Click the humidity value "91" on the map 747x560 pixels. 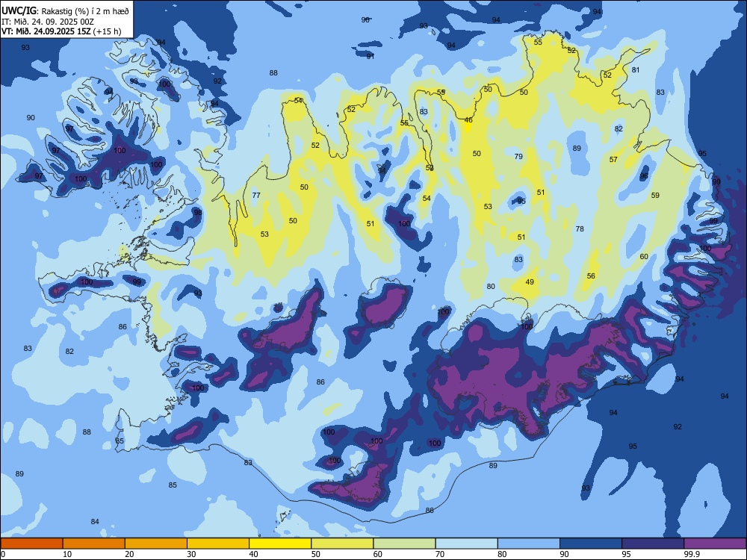(371, 56)
